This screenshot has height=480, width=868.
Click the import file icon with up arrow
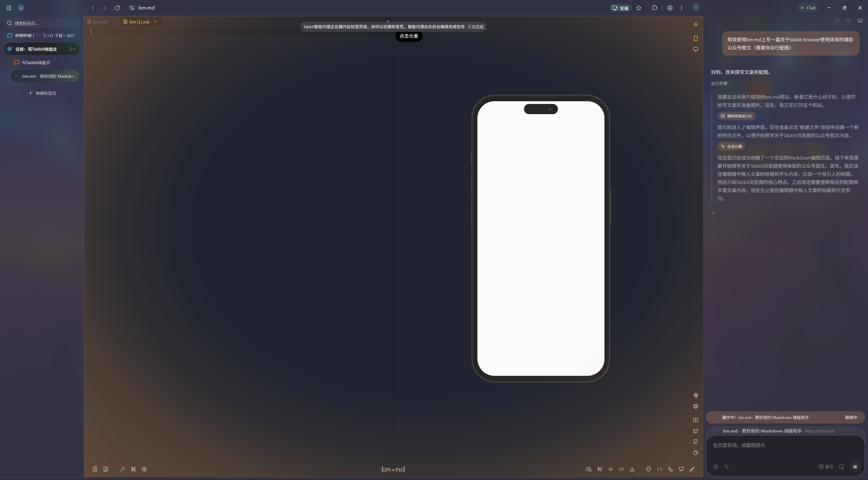coord(95,469)
